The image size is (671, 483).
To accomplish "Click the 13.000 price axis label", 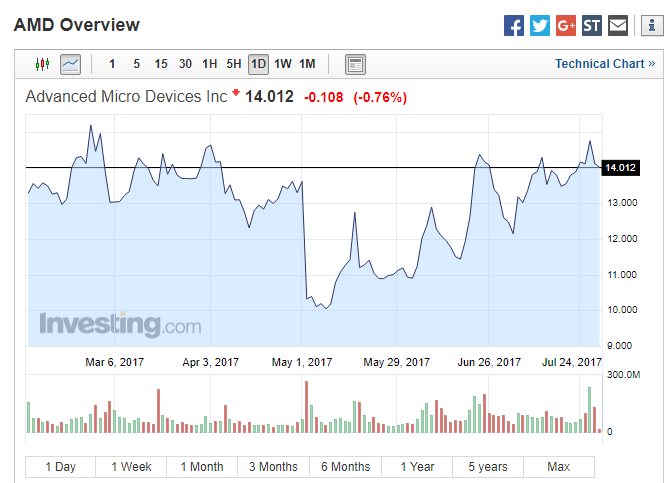I will pyautogui.click(x=622, y=203).
